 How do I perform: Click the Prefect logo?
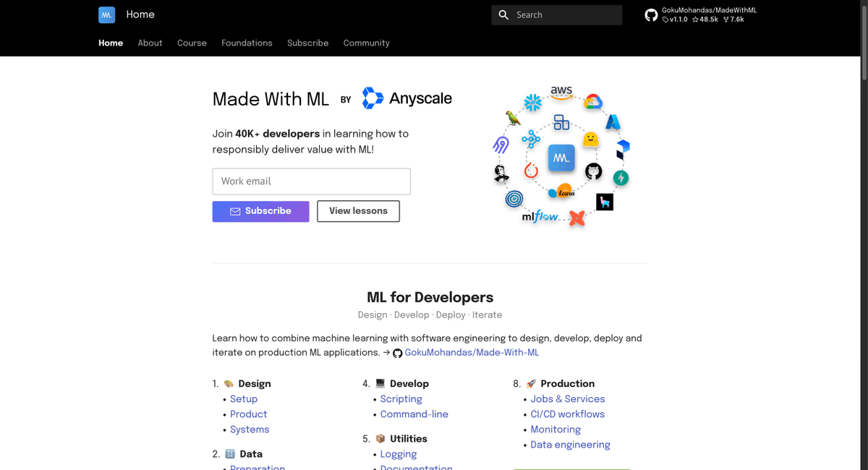tap(623, 149)
